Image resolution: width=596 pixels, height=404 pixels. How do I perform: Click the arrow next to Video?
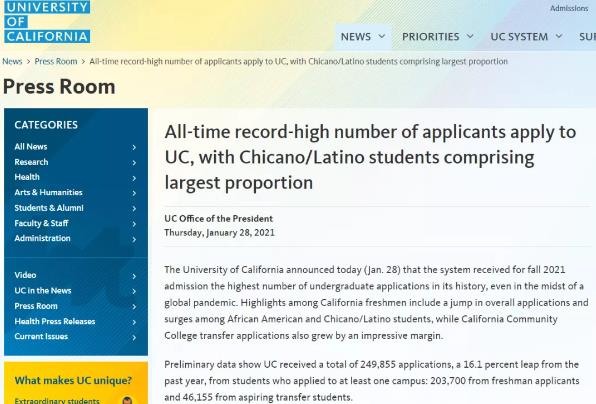[x=134, y=276]
